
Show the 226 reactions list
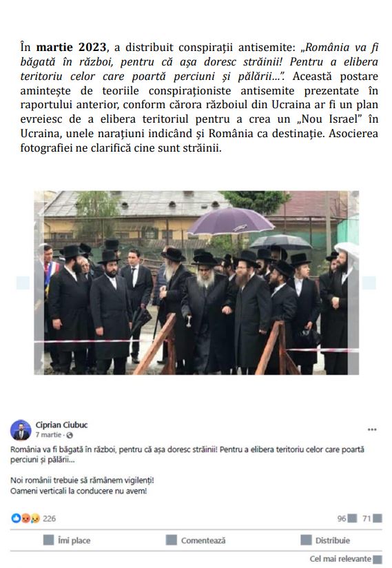(49, 518)
